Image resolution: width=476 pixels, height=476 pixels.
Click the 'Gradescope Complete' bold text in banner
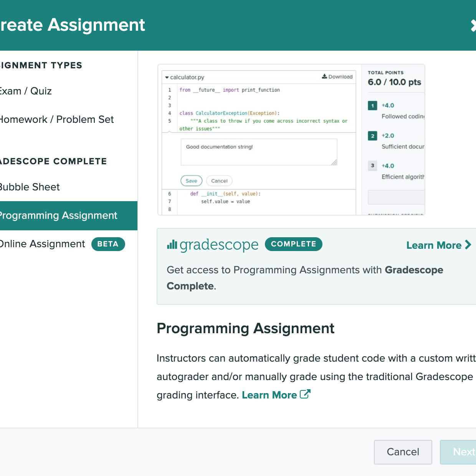tap(305, 278)
